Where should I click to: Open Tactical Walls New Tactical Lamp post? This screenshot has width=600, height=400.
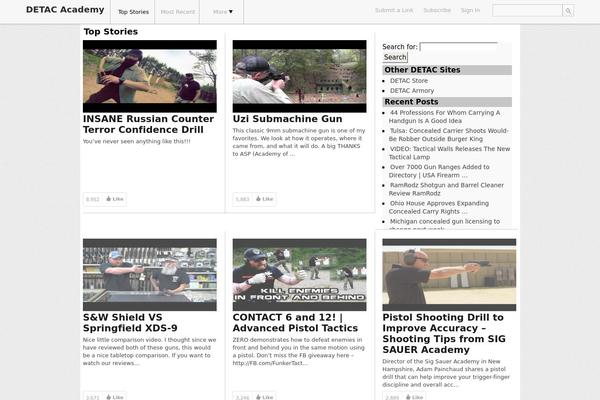(x=450, y=153)
